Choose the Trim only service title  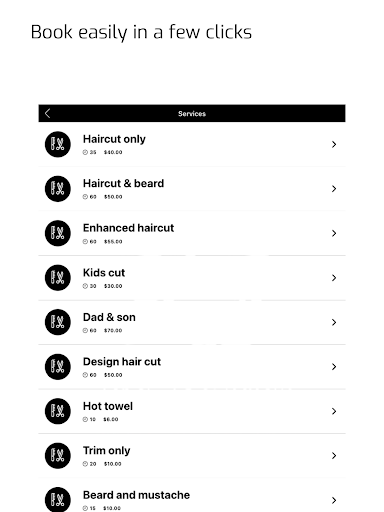[106, 451]
